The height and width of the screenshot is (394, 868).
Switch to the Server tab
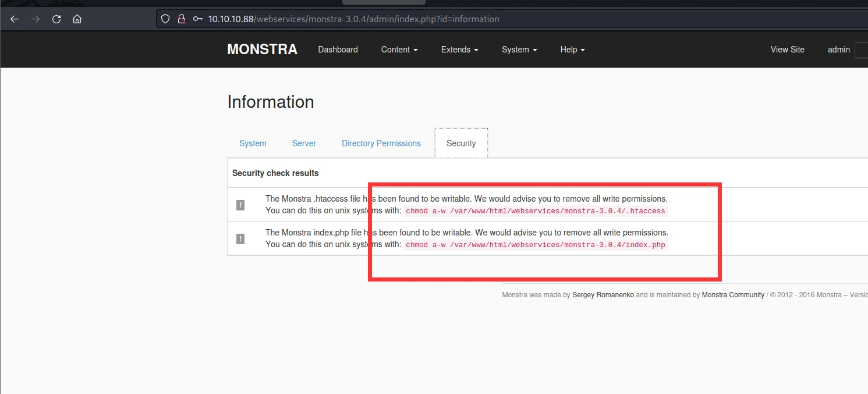[304, 143]
